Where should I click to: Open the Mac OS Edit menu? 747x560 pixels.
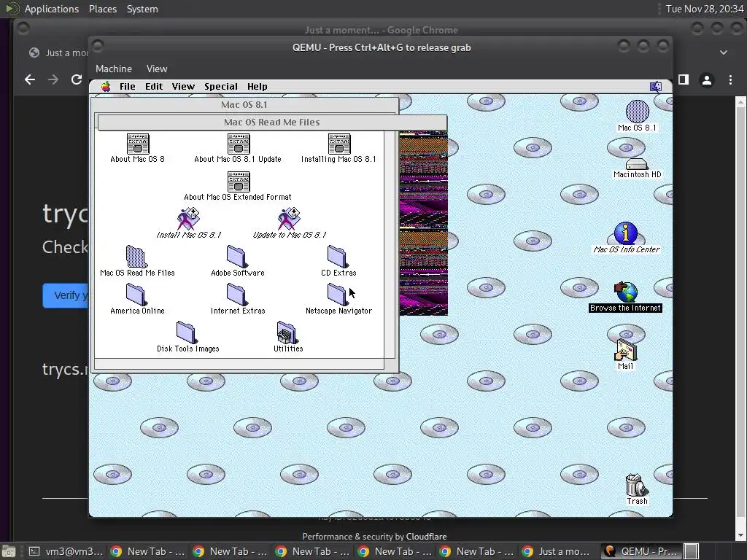154,87
